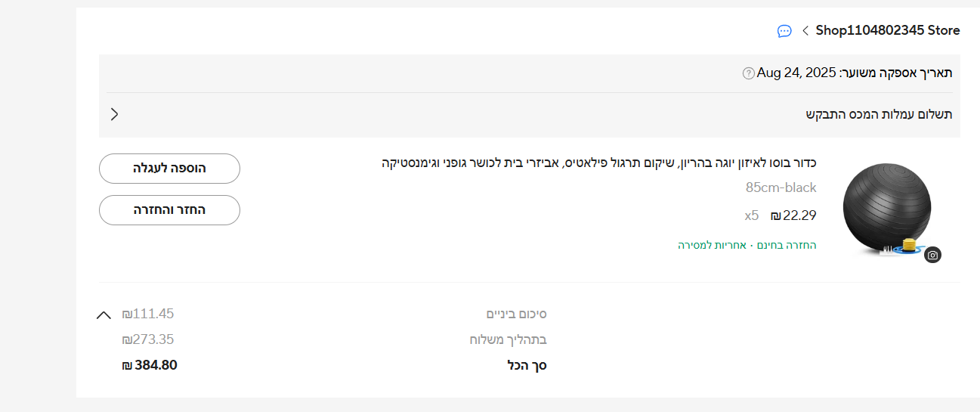The height and width of the screenshot is (412, 980).
Task: Click the ₪384.80 order total amount
Action: 150,365
